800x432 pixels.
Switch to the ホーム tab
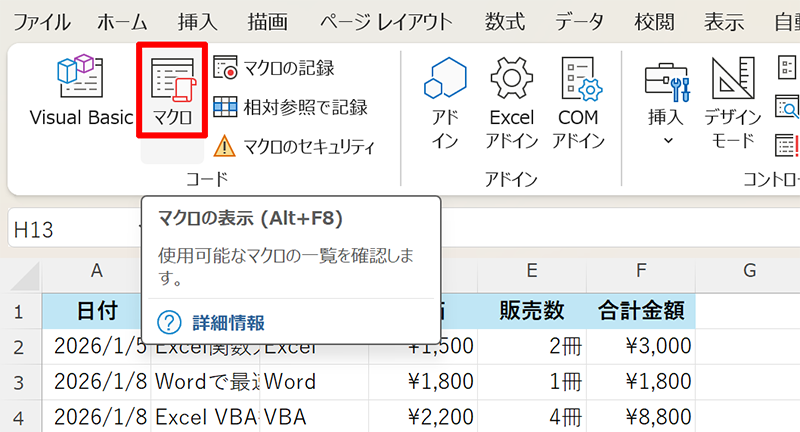pyautogui.click(x=125, y=22)
